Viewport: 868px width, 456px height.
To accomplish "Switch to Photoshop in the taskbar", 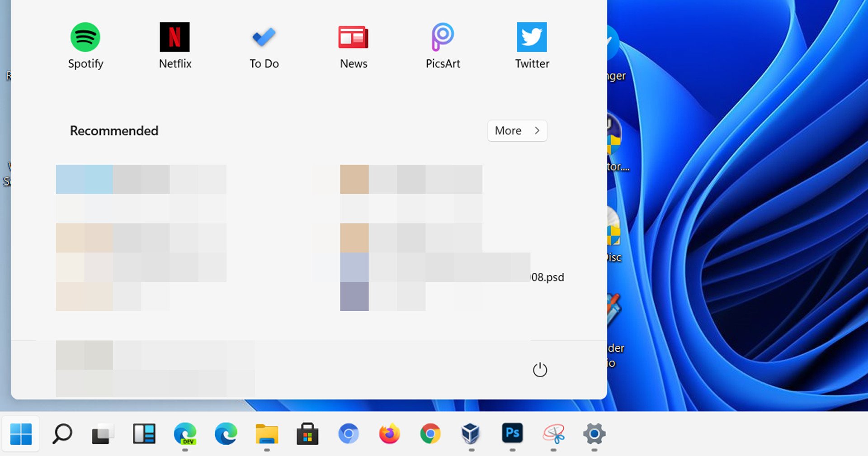I will click(x=512, y=433).
